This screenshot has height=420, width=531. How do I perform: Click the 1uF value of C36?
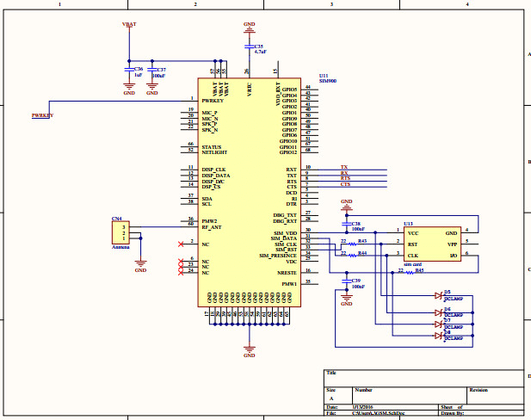[x=139, y=75]
